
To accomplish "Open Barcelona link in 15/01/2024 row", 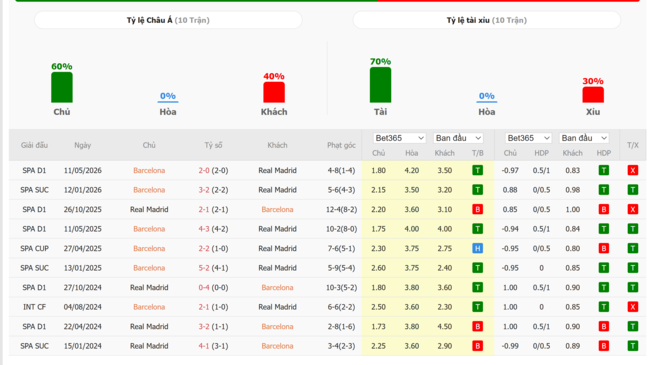I will pyautogui.click(x=277, y=346).
